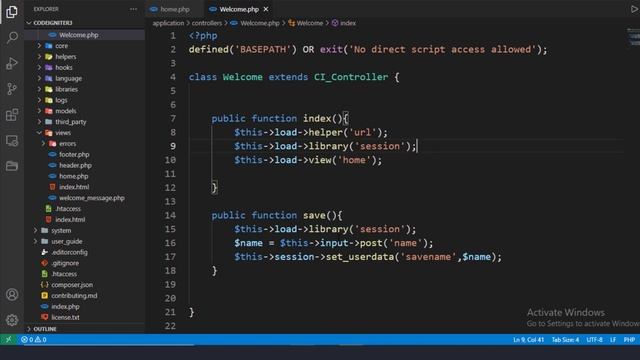Expand the errors folder

click(67, 144)
